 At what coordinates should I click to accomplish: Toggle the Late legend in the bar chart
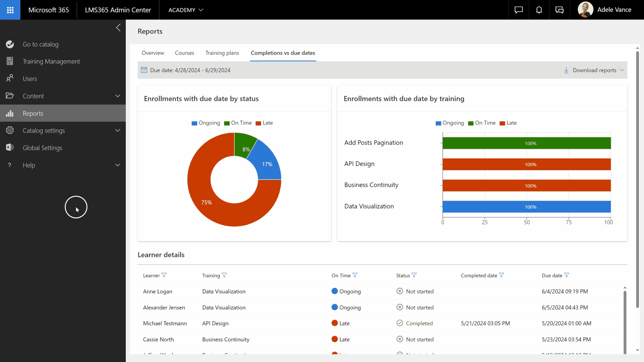(508, 123)
